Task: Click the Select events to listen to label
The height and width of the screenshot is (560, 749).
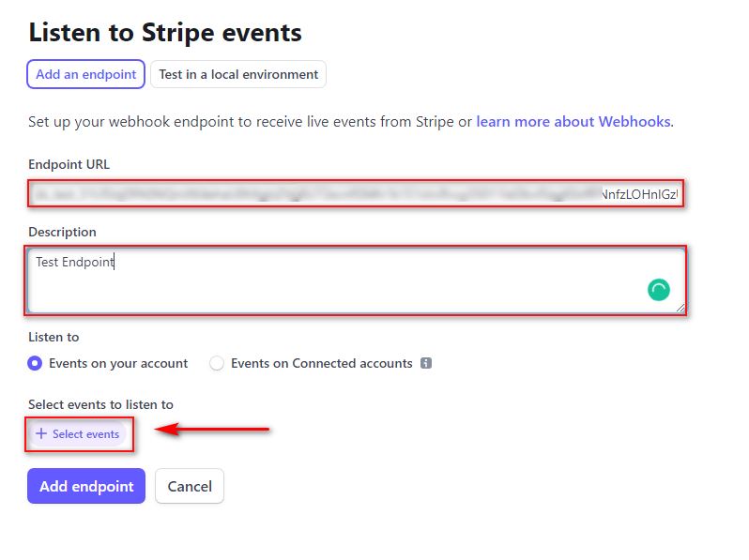Action: click(100, 405)
